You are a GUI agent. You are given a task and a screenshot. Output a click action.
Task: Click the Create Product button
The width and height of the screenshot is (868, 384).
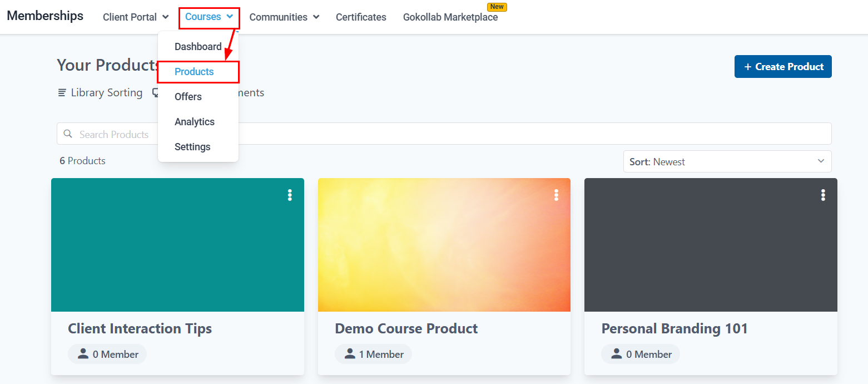coord(783,66)
